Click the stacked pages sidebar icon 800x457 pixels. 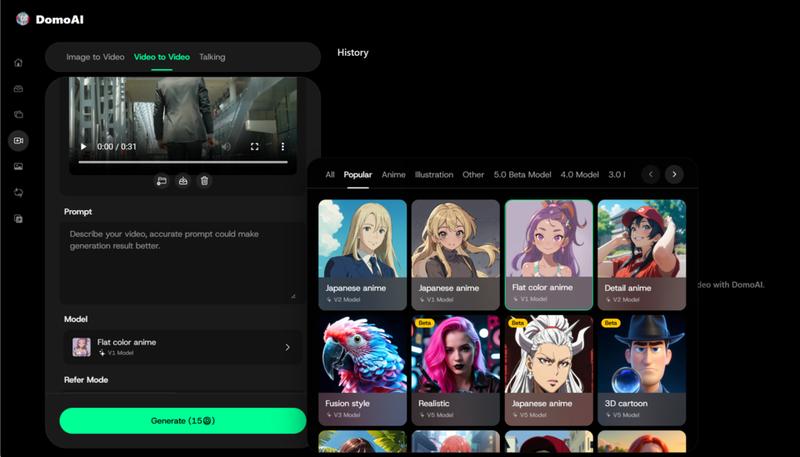click(x=18, y=219)
